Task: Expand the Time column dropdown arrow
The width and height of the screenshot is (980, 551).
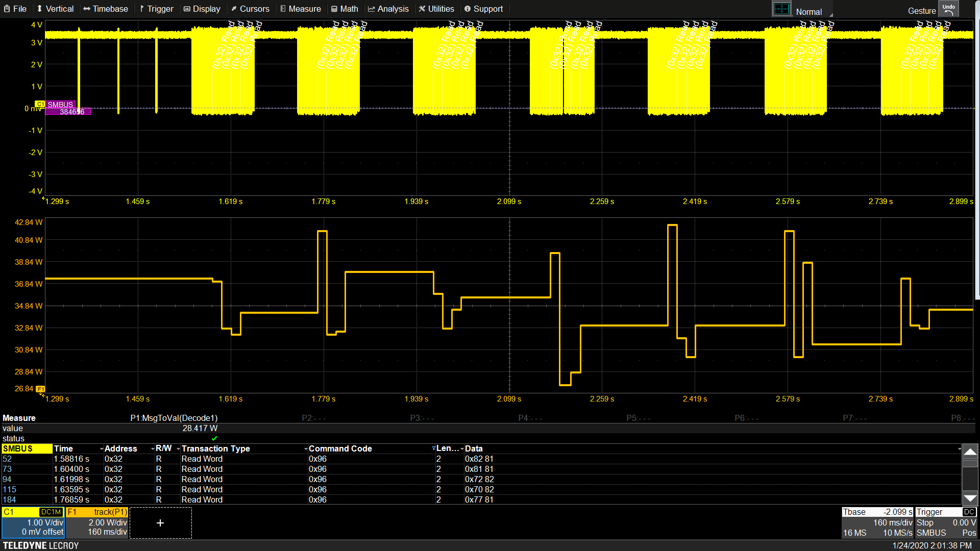Action: [102, 448]
